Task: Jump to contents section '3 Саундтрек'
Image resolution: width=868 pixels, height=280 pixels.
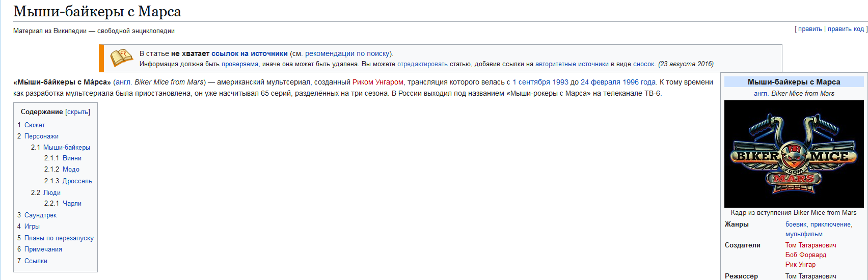Action: [37, 215]
